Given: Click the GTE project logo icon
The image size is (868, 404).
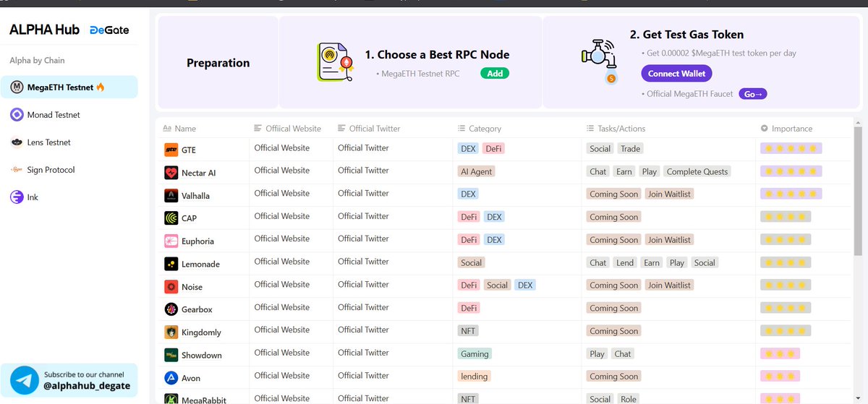Looking at the screenshot, I should click(171, 150).
